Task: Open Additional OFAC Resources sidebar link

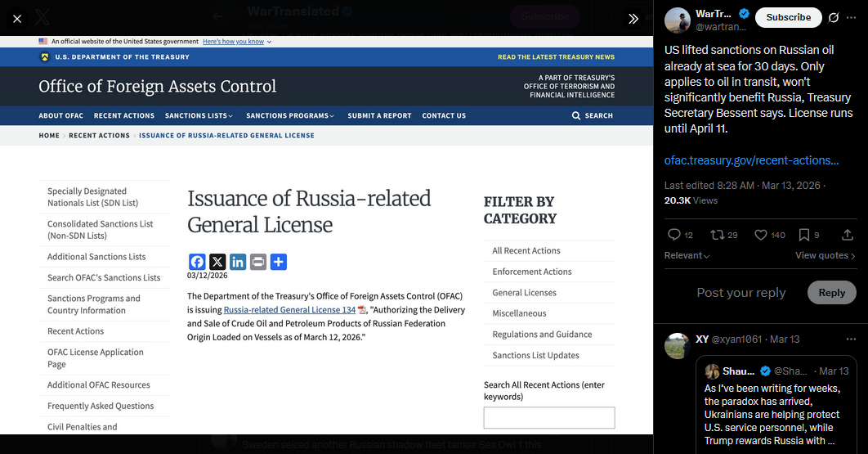Action: tap(99, 384)
